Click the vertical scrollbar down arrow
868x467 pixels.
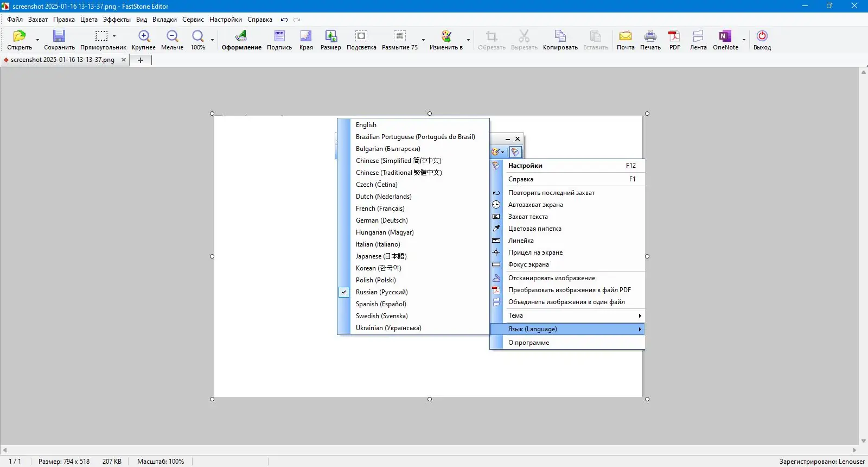(864, 441)
